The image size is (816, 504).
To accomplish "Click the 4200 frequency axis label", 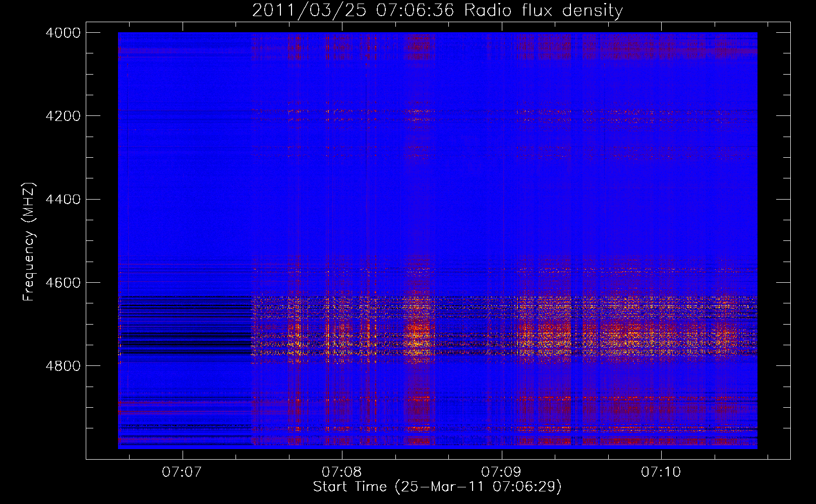I will (x=63, y=116).
